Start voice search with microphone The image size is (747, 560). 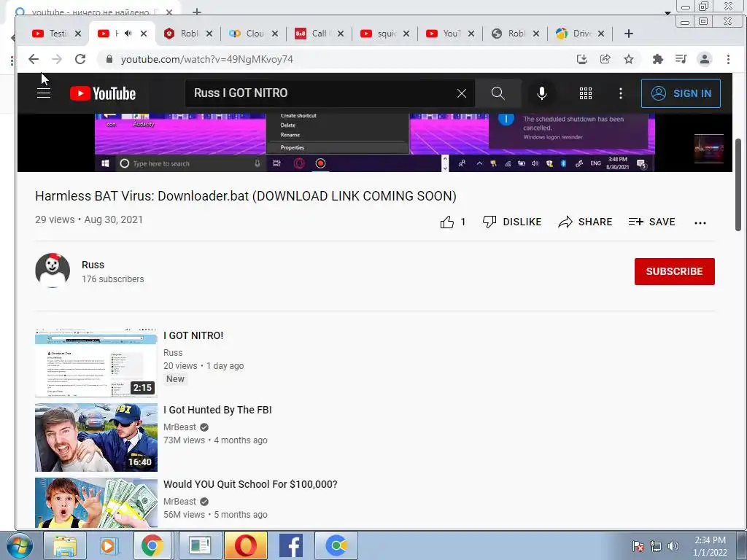click(542, 93)
